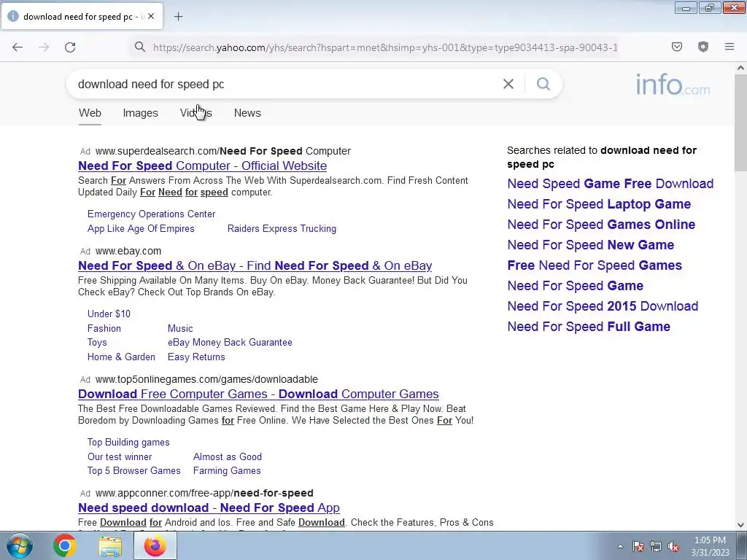This screenshot has width=747, height=560.
Task: Click related search 'Free Need For Speed Games'
Action: 595,265
